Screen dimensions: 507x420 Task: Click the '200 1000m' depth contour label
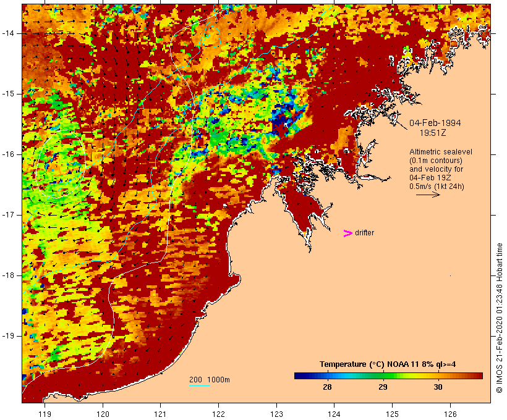[x=210, y=380]
